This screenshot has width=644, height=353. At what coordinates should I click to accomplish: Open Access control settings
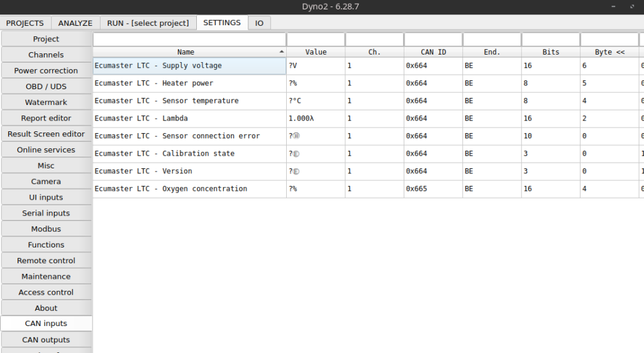pyautogui.click(x=46, y=293)
